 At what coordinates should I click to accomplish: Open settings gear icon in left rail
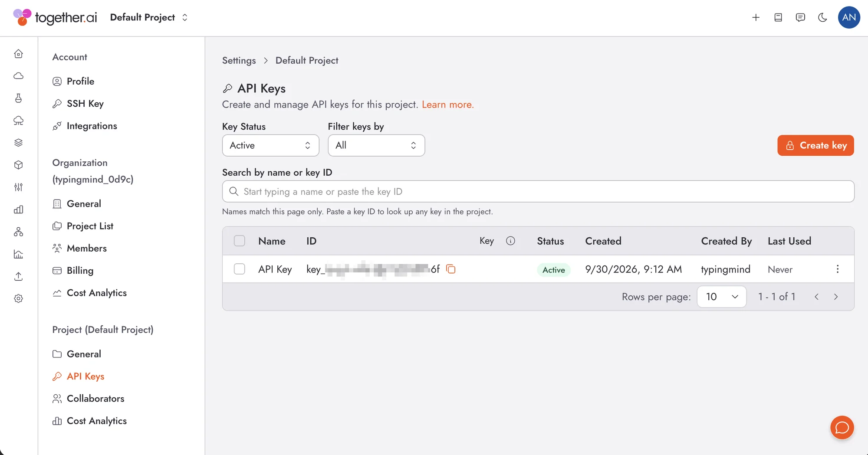click(18, 298)
